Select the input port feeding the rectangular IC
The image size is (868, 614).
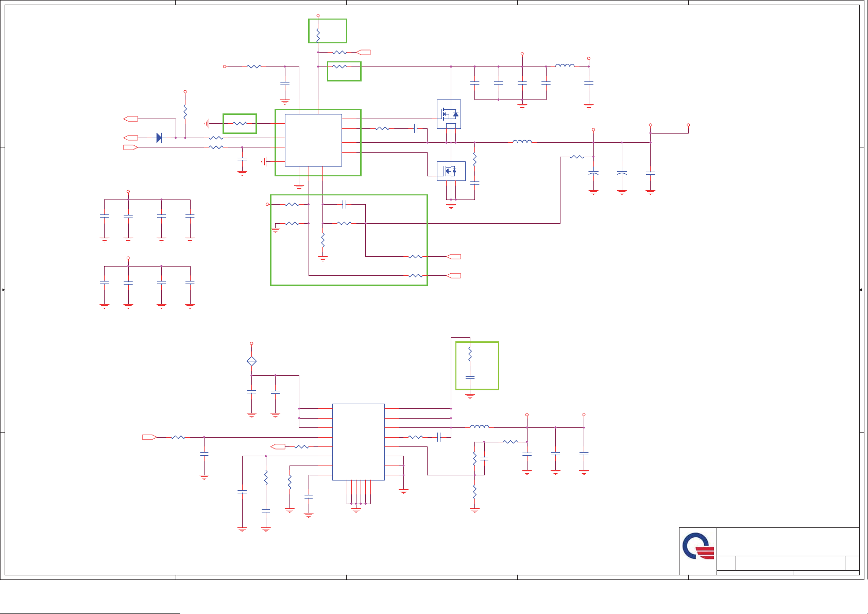pos(149,437)
